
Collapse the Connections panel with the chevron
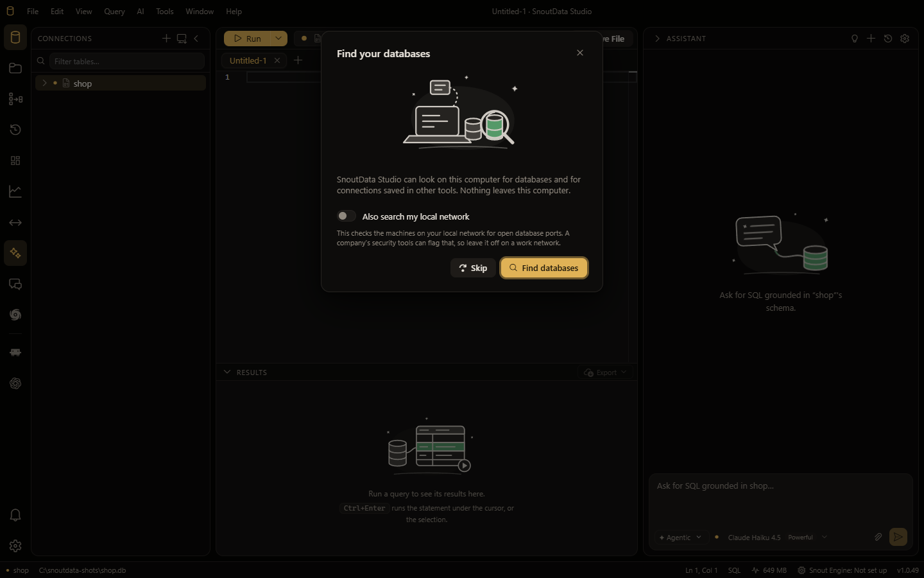tap(196, 39)
